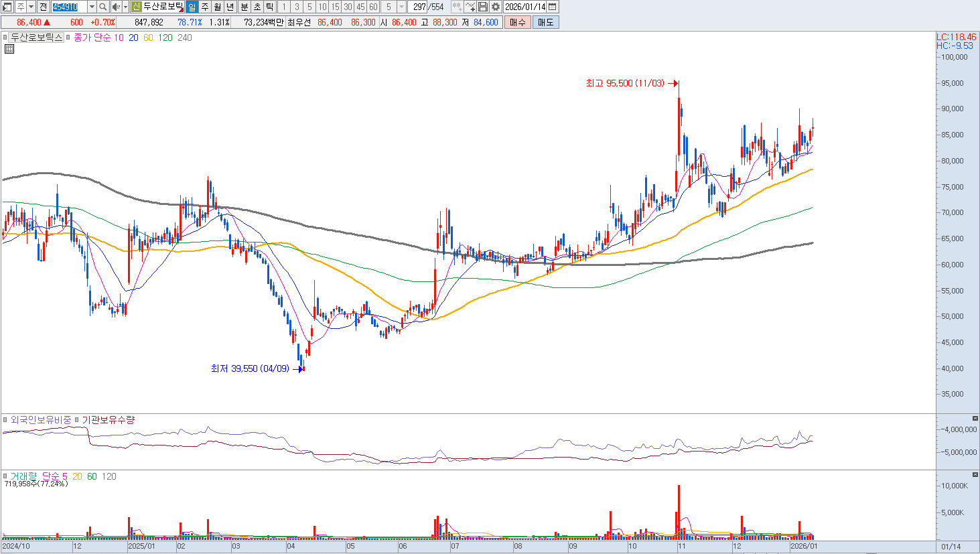This screenshot has width=980, height=554.
Task: Click the stock code input field
Action: pyautogui.click(x=68, y=7)
